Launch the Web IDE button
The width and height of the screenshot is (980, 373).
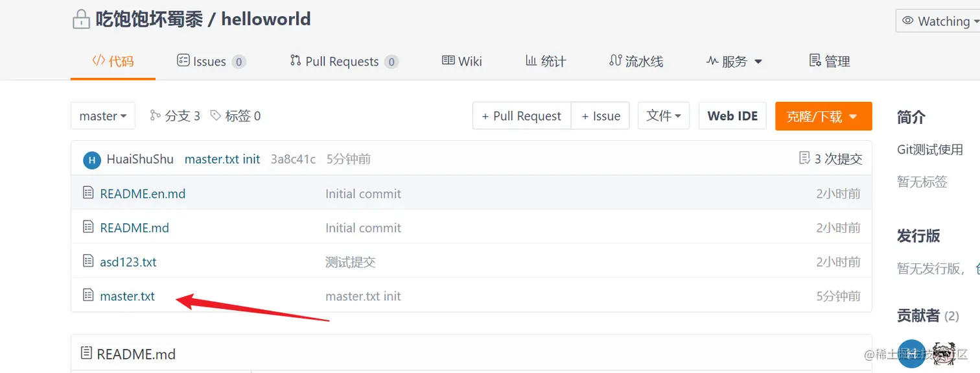pos(732,116)
